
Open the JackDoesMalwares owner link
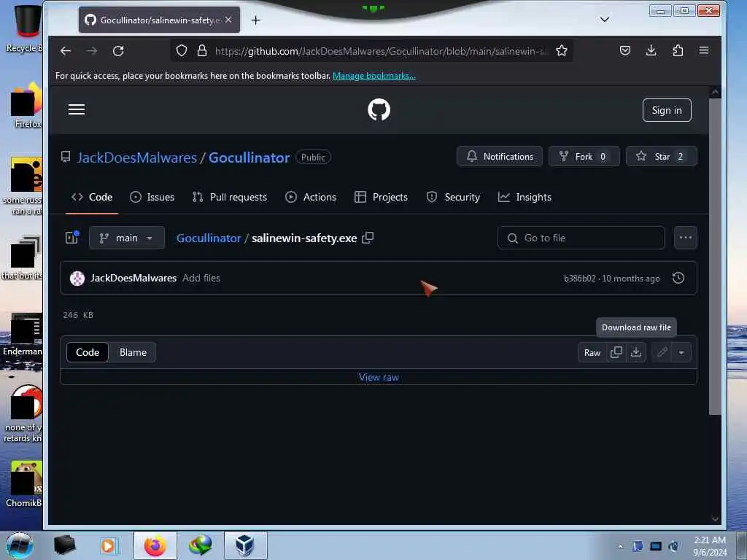pyautogui.click(x=137, y=157)
